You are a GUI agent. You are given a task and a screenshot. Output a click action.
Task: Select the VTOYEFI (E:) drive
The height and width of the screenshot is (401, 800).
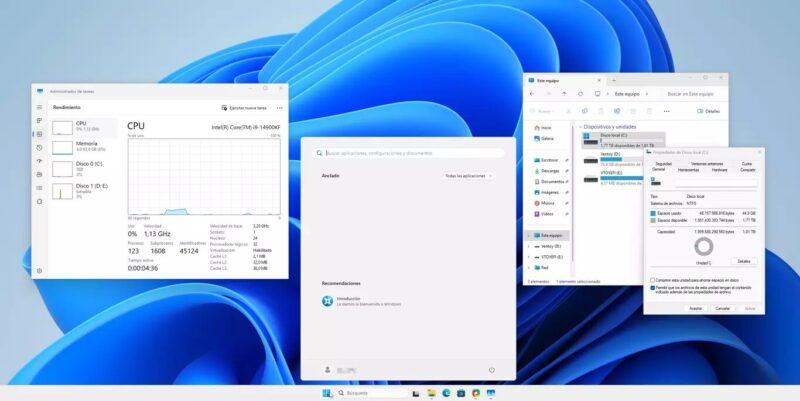click(613, 178)
